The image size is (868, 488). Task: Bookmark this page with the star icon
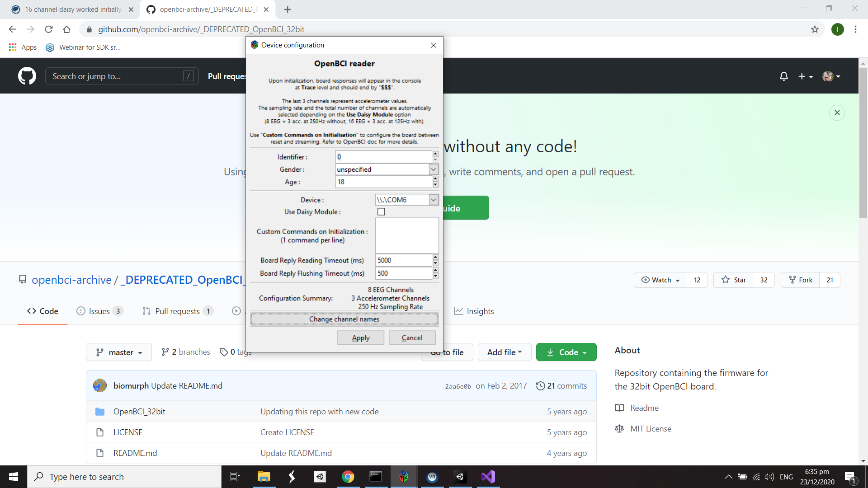click(815, 29)
